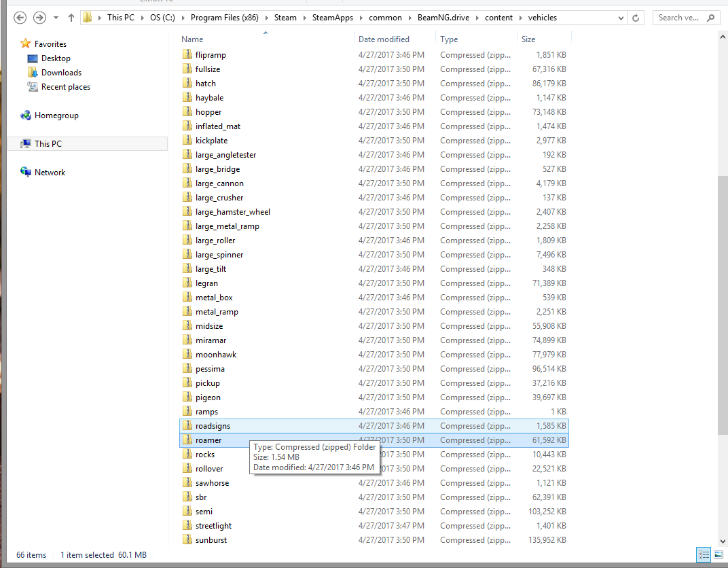This screenshot has height=568, width=728.
Task: Click the large_cannon zip folder icon
Action: [x=187, y=183]
